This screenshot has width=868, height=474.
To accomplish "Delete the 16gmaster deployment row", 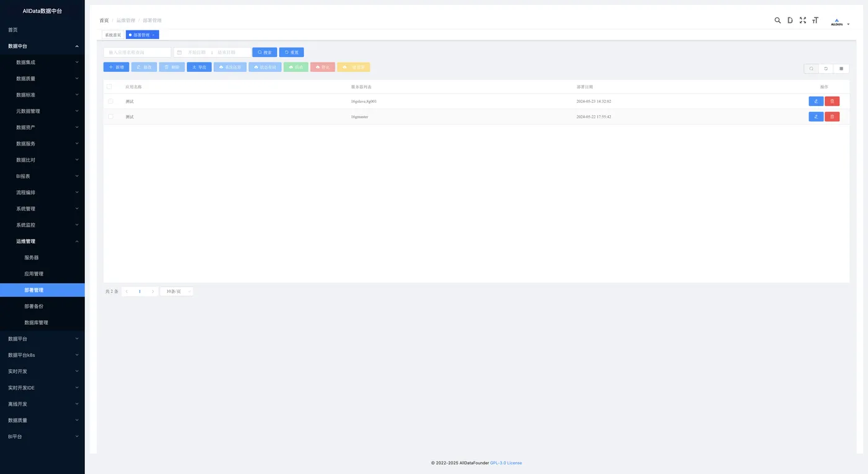I will tap(832, 116).
